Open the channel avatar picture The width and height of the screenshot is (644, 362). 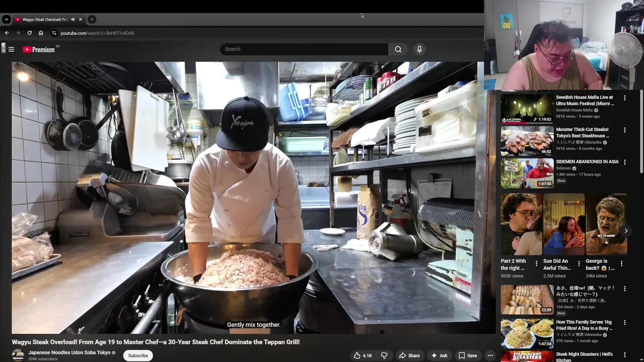[x=18, y=355]
